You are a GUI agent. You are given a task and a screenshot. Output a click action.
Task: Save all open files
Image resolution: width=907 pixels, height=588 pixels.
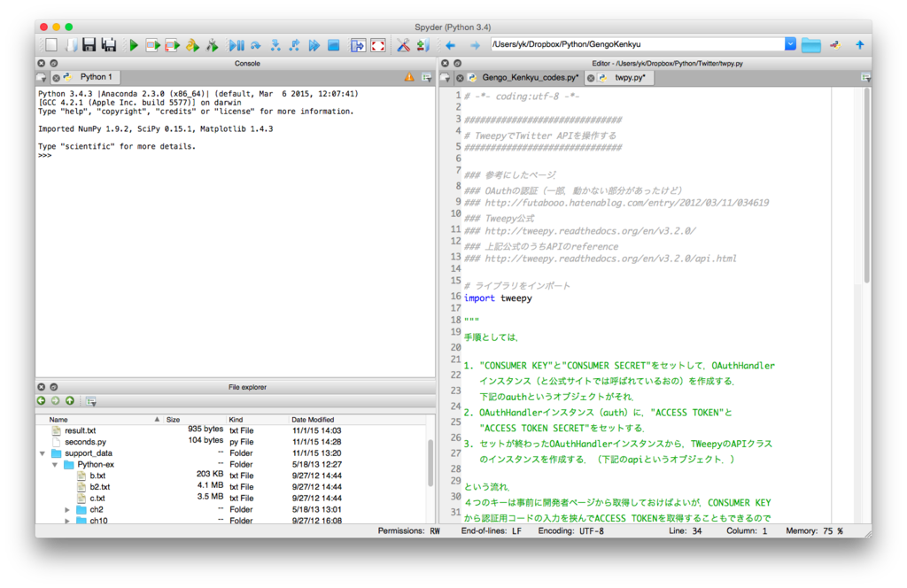pos(109,44)
